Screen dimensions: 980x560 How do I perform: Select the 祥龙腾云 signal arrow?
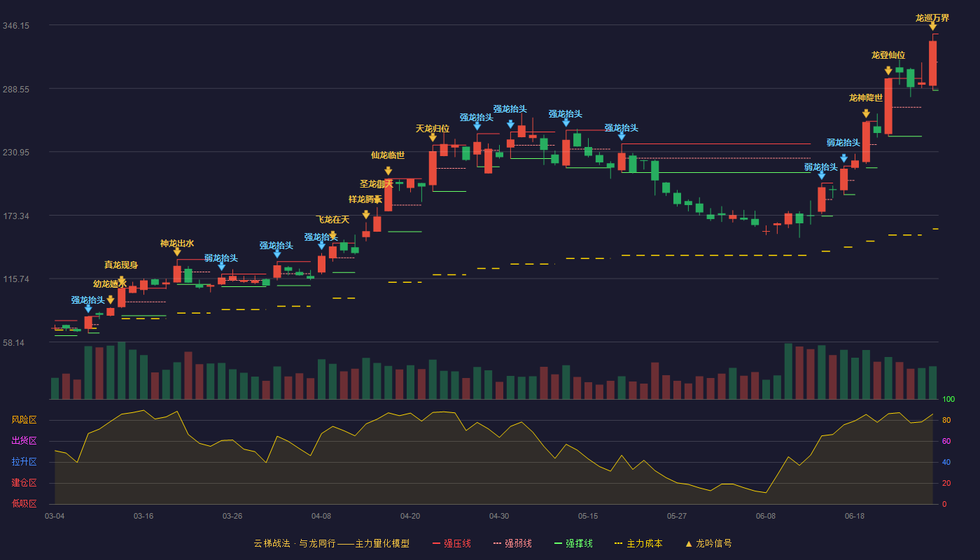(366, 215)
